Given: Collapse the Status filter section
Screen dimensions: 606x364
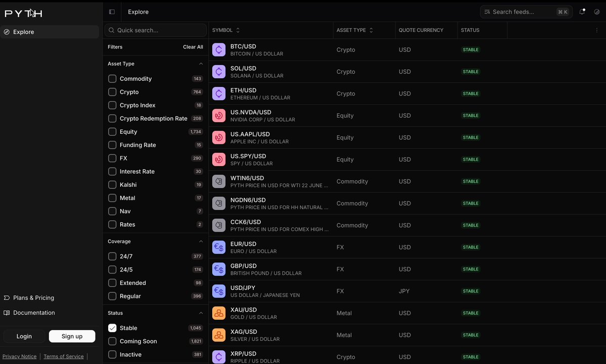Looking at the screenshot, I should click(201, 313).
